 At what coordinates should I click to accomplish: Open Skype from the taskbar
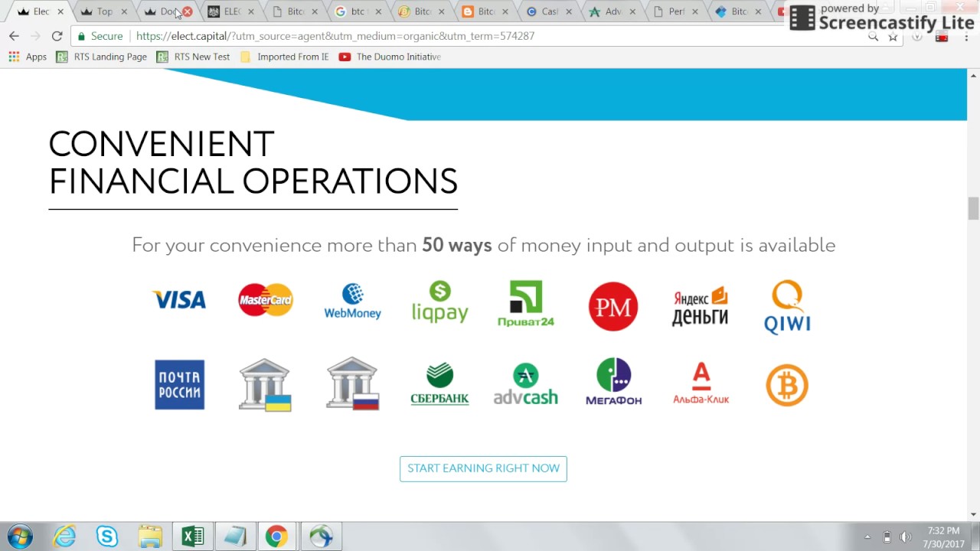coord(107,536)
